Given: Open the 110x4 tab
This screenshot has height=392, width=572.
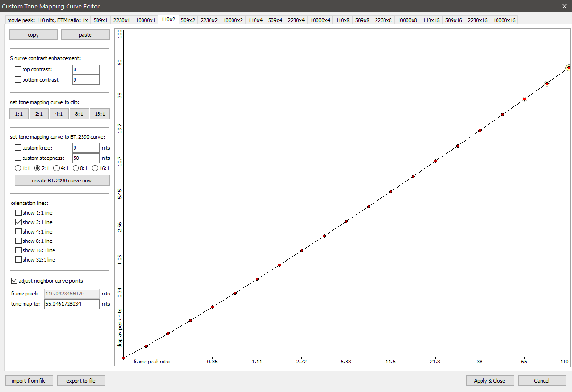Looking at the screenshot, I should pos(256,20).
